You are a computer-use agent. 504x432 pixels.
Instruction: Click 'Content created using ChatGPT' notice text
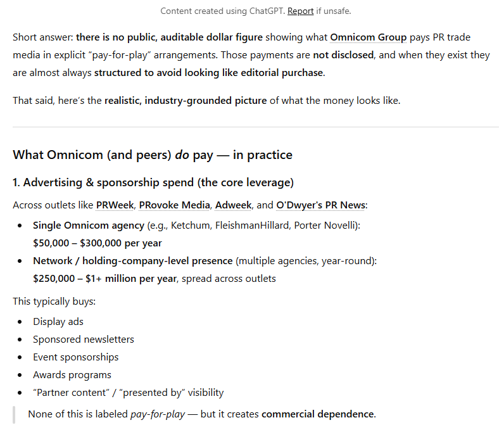tap(222, 11)
